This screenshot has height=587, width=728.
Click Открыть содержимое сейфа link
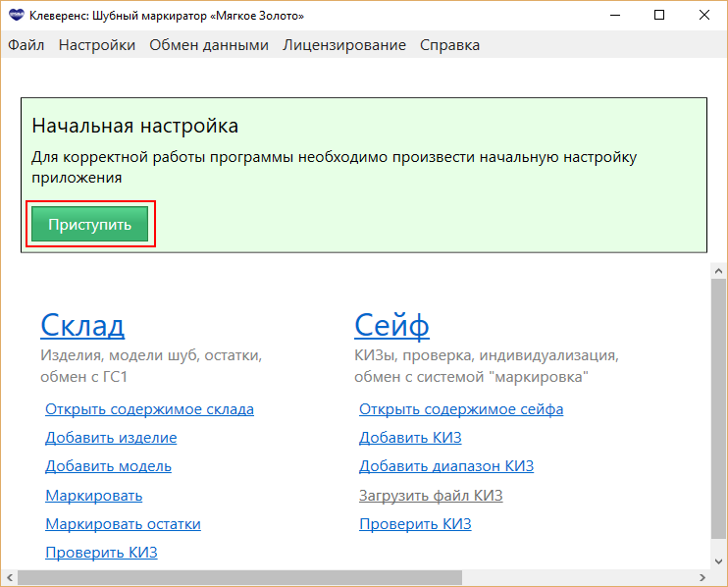pos(461,409)
